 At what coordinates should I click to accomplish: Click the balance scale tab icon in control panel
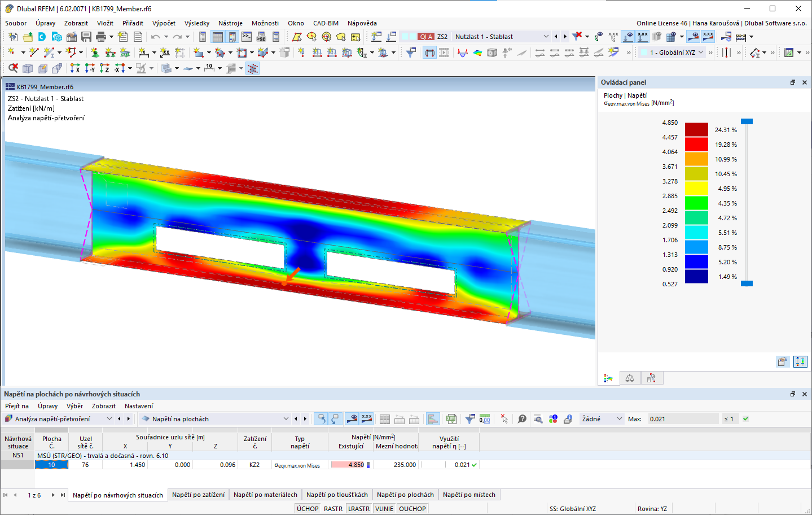click(x=630, y=378)
